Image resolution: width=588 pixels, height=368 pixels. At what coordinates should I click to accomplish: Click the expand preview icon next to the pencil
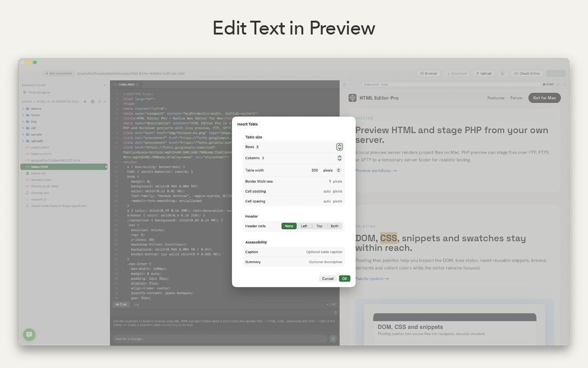click(x=565, y=85)
